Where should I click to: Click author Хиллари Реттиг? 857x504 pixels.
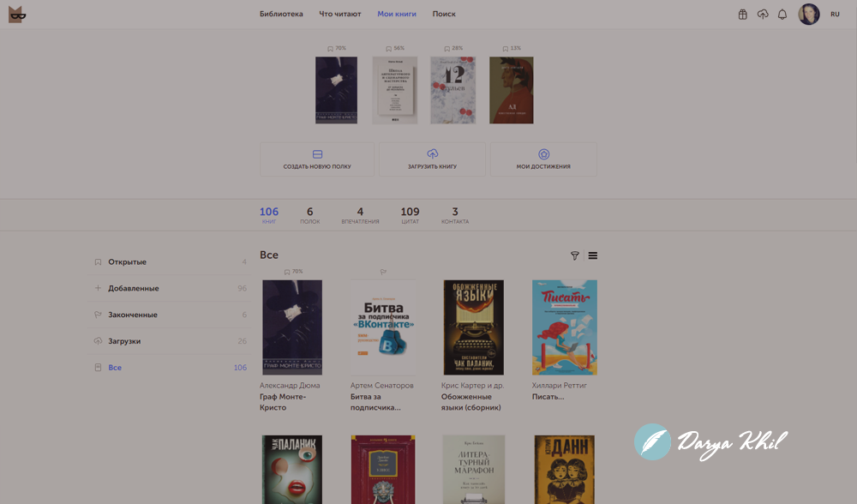coord(559,386)
